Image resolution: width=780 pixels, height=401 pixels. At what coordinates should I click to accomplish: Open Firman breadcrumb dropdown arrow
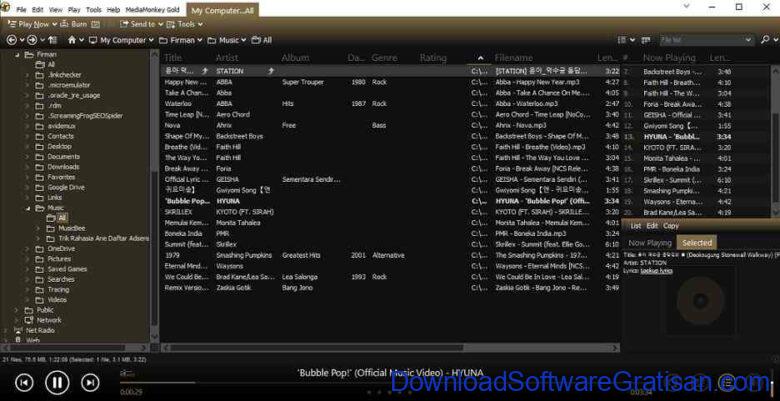pyautogui.click(x=200, y=40)
